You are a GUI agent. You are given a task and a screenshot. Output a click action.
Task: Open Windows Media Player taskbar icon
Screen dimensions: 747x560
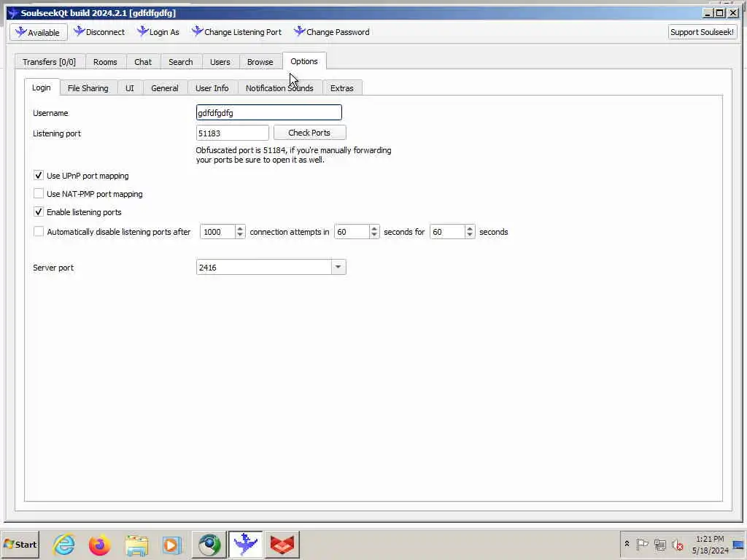[171, 545]
